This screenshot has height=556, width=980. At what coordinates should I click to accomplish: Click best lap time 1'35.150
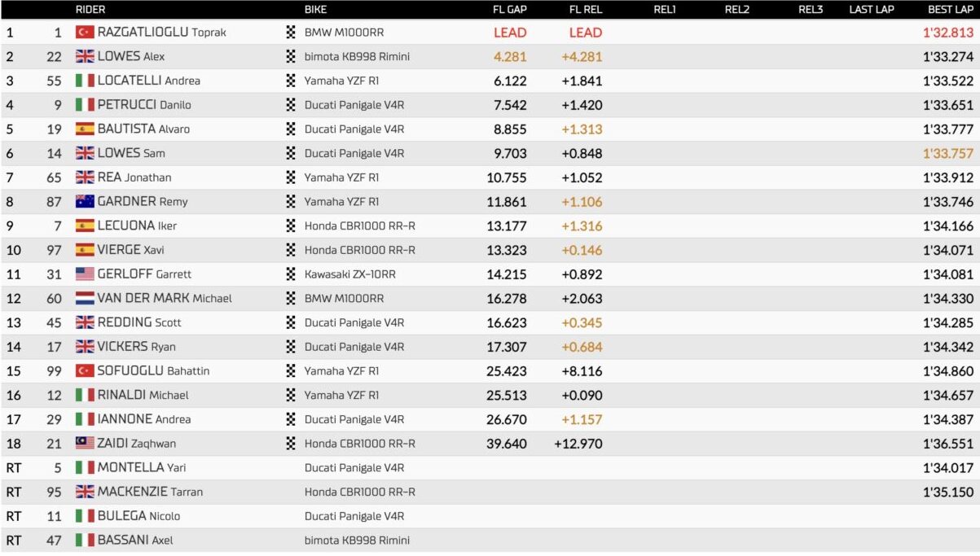pos(948,492)
